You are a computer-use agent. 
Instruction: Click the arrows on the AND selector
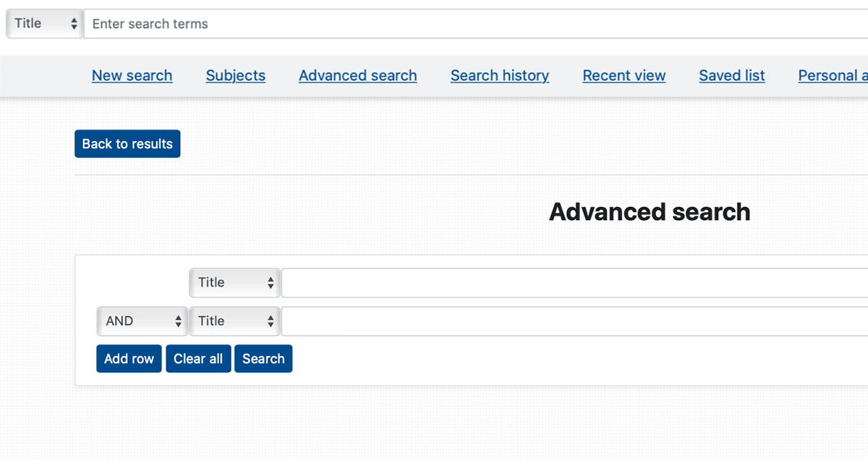(179, 321)
